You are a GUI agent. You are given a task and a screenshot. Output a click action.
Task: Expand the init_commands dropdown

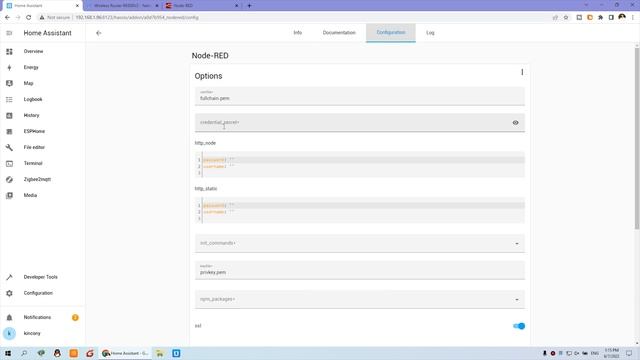click(x=517, y=244)
